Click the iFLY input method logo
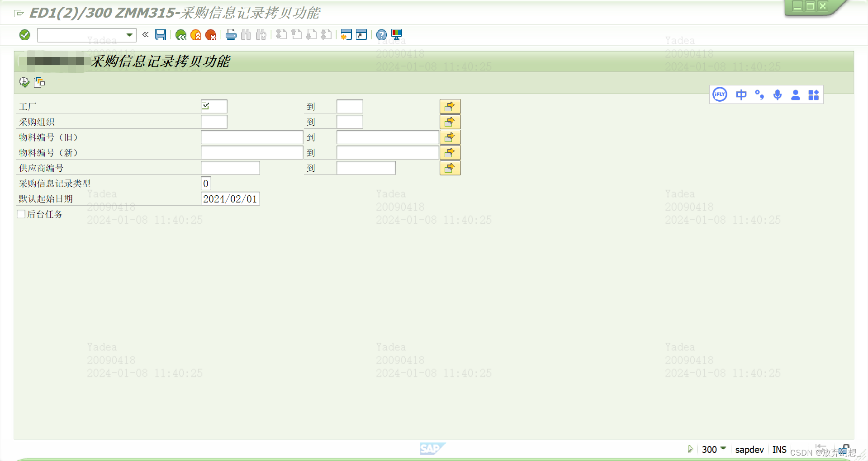This screenshot has width=868, height=461. 720,94
